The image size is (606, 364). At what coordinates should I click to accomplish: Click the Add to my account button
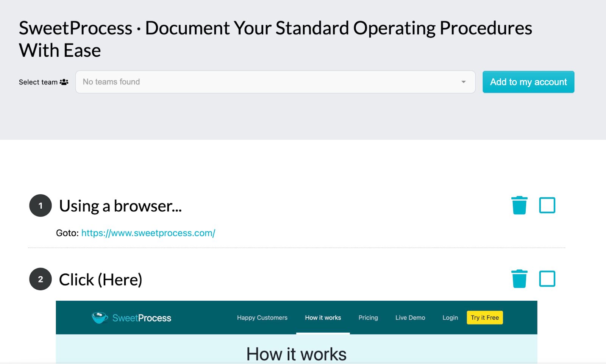coord(528,82)
